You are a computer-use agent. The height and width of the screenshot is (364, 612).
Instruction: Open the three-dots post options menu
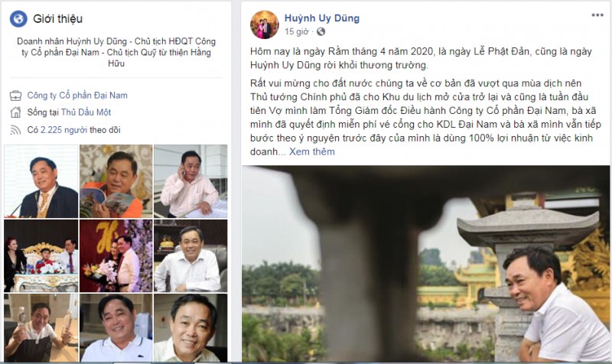(x=597, y=15)
